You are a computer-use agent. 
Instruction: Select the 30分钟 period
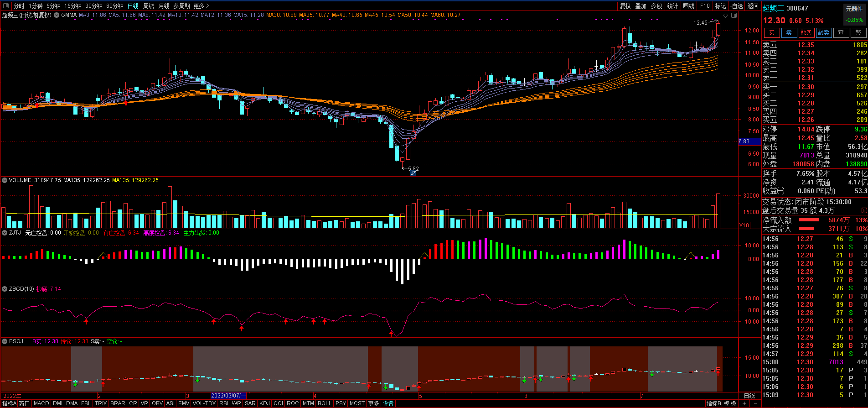tap(94, 6)
